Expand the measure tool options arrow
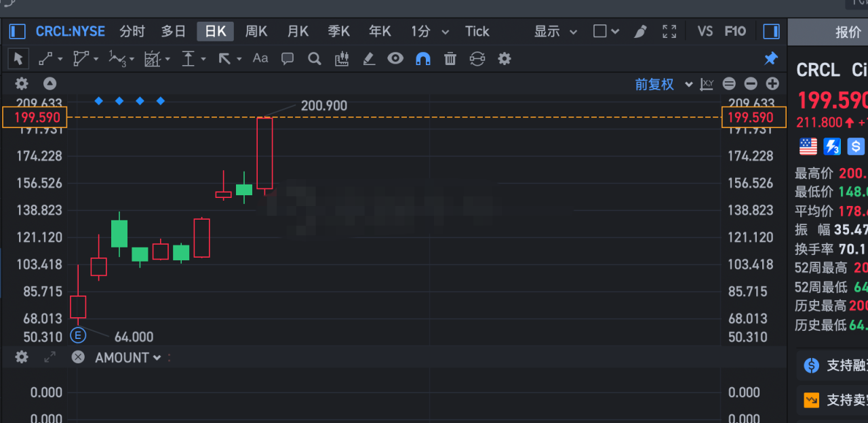The width and height of the screenshot is (868, 423). [x=203, y=60]
